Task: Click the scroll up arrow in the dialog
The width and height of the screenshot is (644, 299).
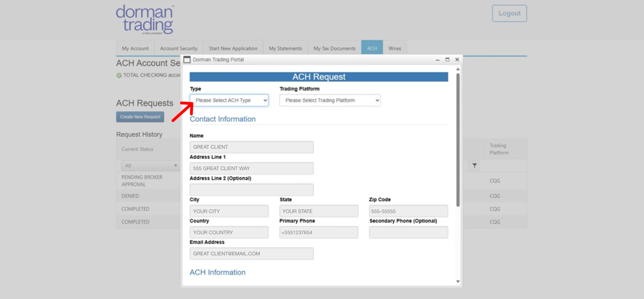Action: click(x=458, y=69)
